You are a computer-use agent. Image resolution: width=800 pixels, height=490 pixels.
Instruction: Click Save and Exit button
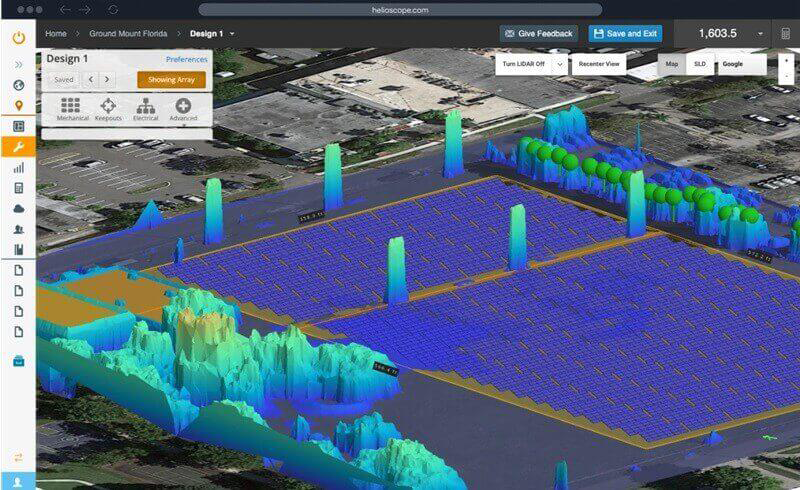626,34
